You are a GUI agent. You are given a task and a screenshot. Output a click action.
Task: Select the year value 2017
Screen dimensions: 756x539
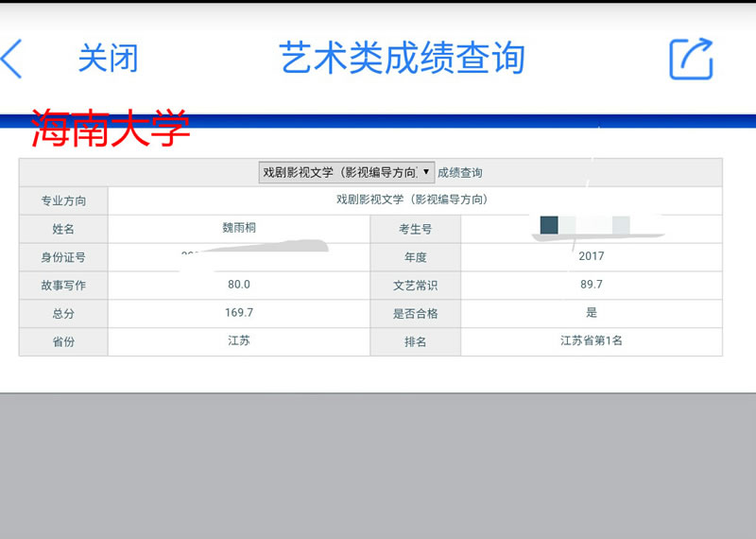click(x=592, y=256)
